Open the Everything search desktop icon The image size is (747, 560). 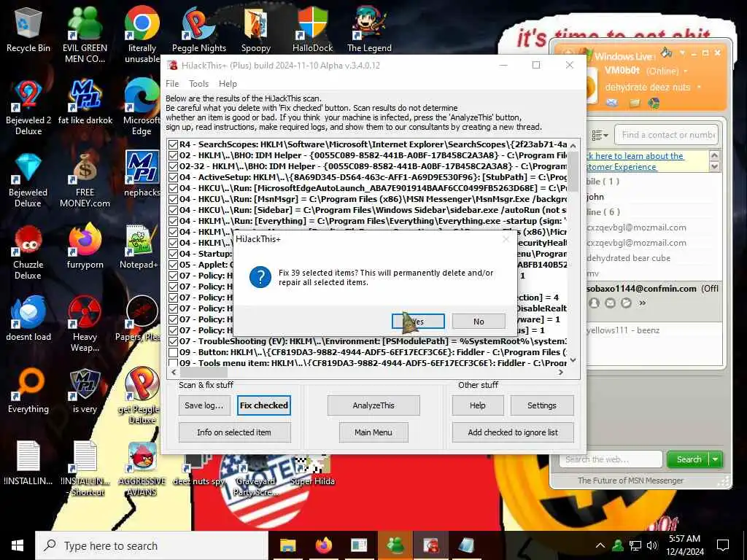click(x=28, y=391)
